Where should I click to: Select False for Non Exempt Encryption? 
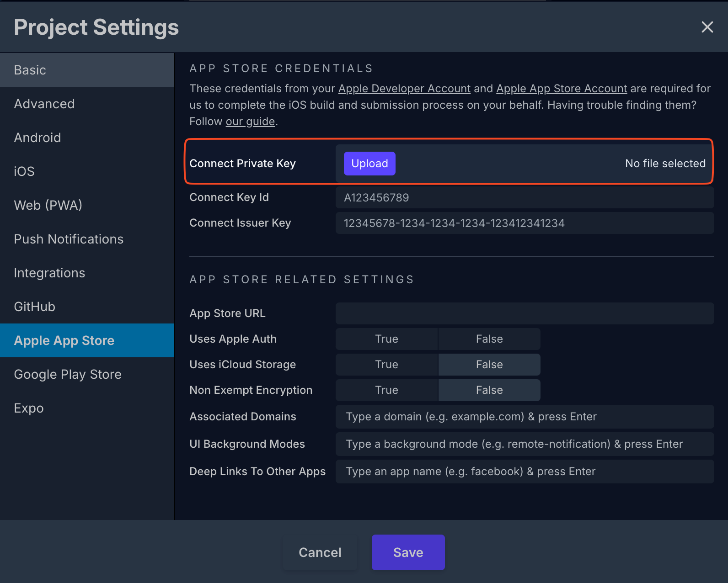(x=489, y=390)
